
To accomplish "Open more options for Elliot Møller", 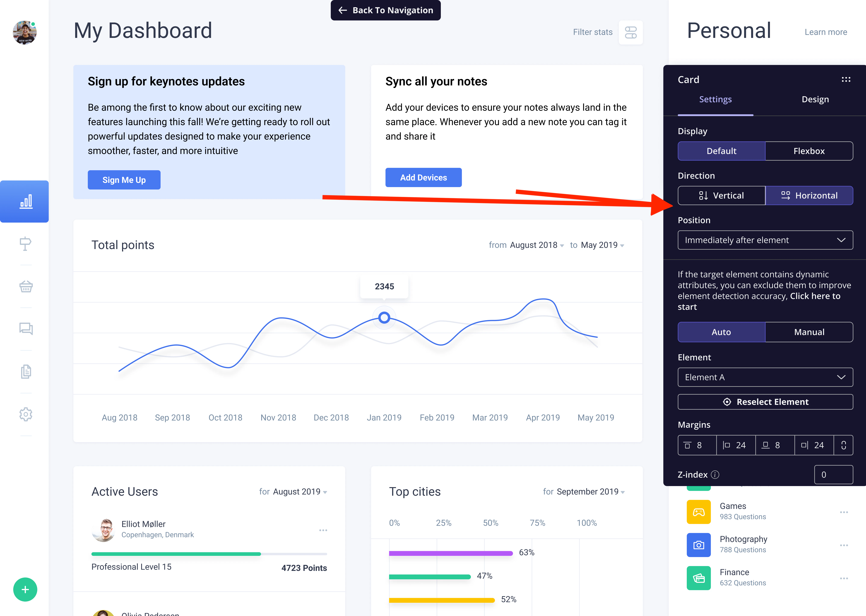I will tap(323, 530).
